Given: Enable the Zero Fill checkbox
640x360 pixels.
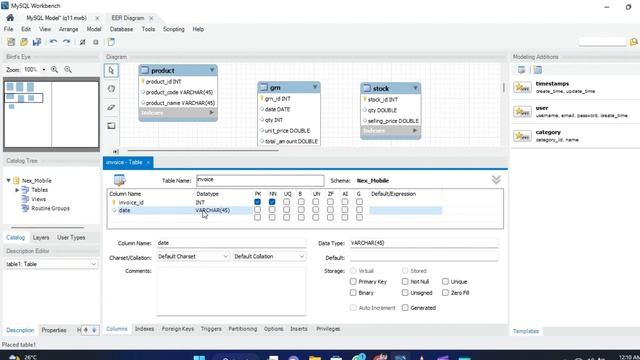Looking at the screenshot, I should (x=445, y=293).
